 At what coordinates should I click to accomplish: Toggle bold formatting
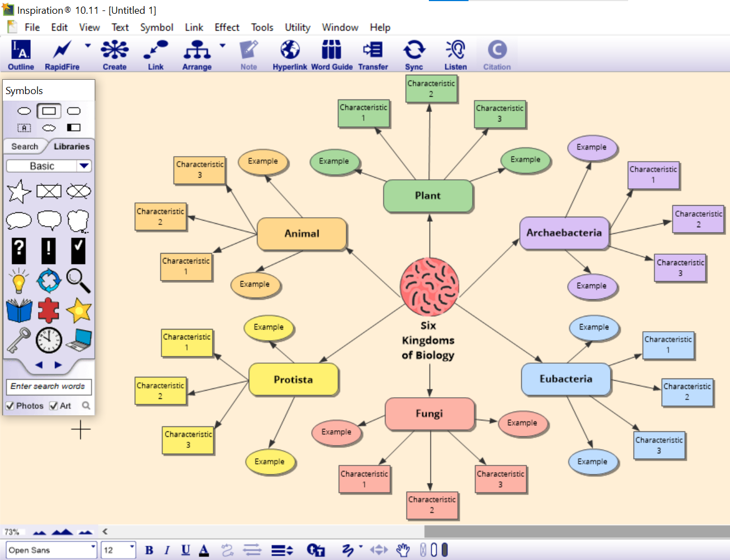149,550
